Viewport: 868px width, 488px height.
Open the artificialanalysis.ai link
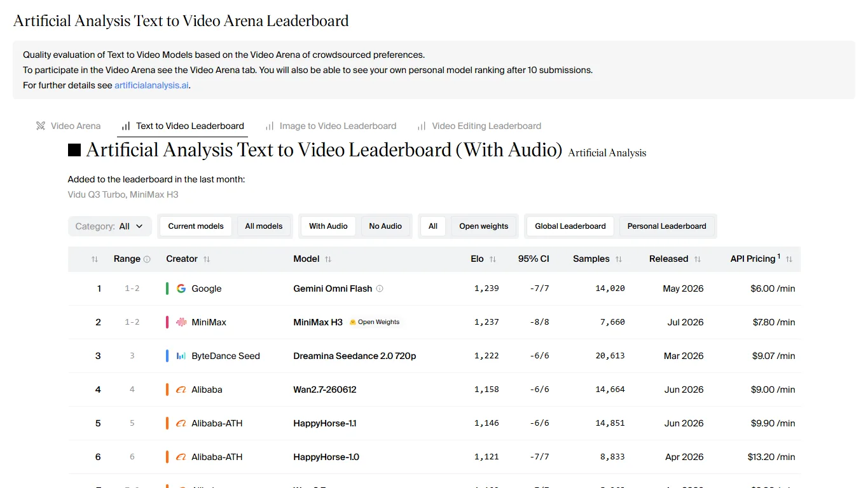click(151, 85)
